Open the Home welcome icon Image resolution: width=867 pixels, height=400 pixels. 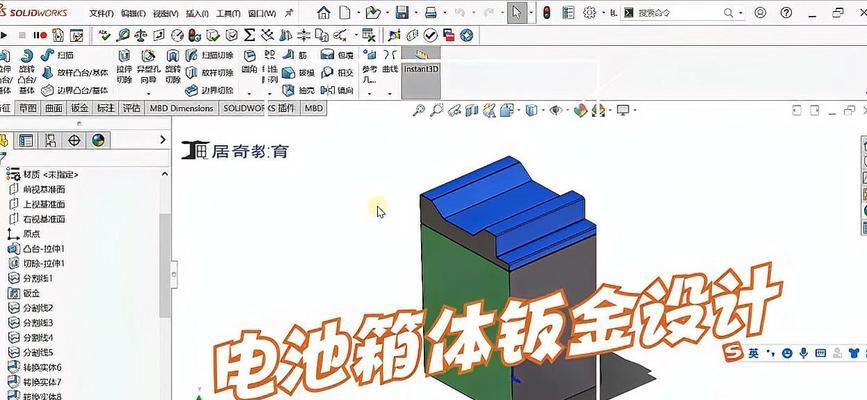click(323, 13)
